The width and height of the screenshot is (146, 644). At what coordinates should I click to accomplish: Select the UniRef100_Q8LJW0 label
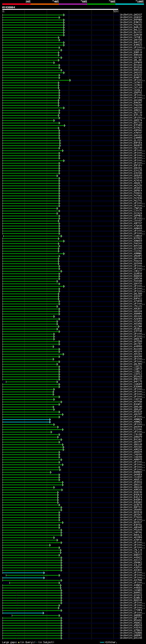[x=131, y=60]
